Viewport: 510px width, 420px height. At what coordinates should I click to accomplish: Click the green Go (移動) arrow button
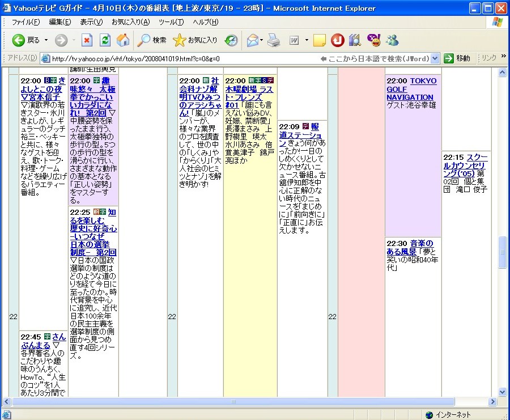pos(449,58)
